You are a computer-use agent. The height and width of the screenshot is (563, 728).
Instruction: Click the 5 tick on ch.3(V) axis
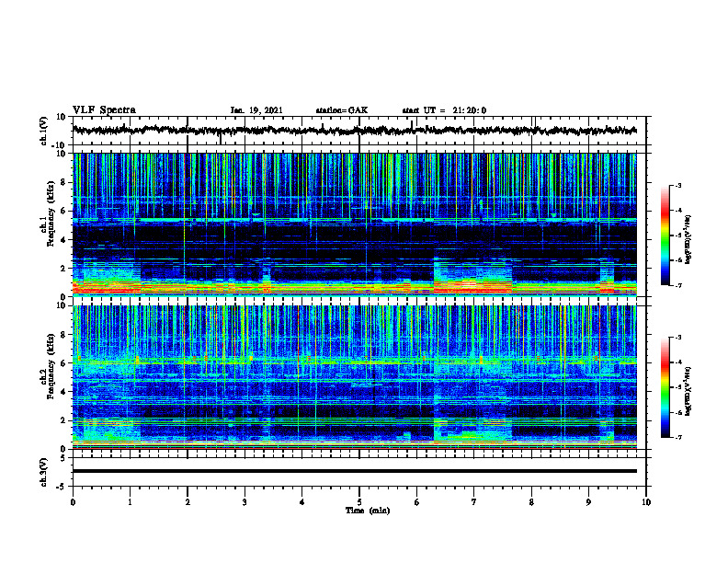tap(64, 458)
